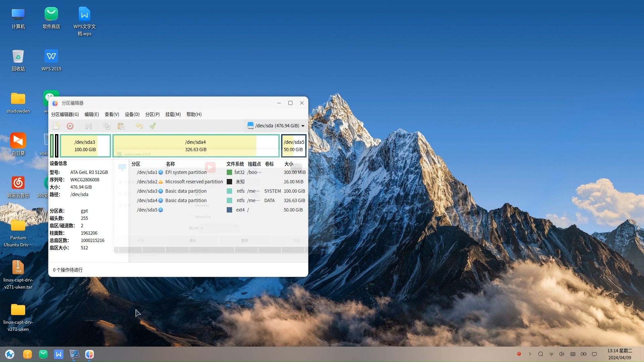Click the EFI system partition name
Viewport: 644px width, 362px height.
(x=186, y=172)
